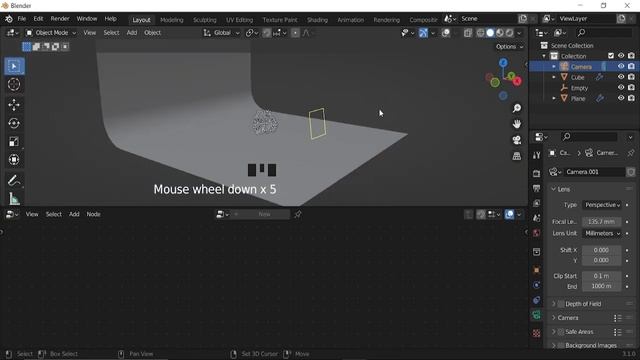The width and height of the screenshot is (640, 360).
Task: Pin the properties editor context
Action: (631, 153)
